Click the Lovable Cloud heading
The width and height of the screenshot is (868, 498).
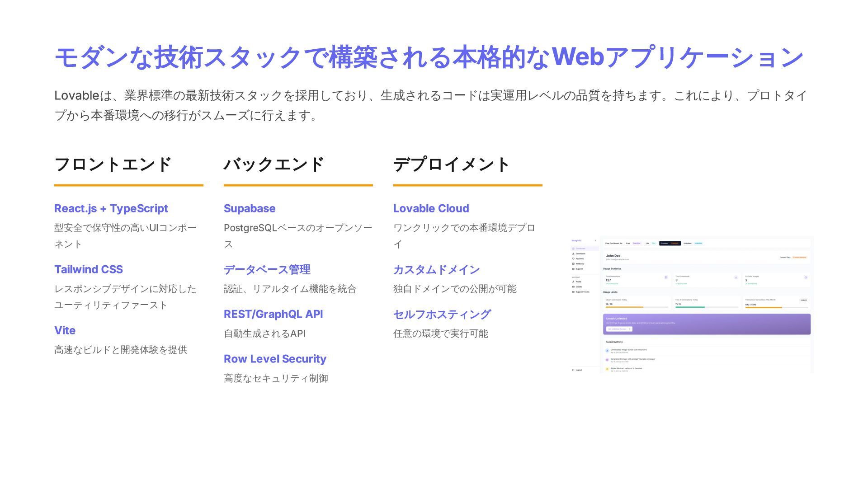click(x=431, y=208)
